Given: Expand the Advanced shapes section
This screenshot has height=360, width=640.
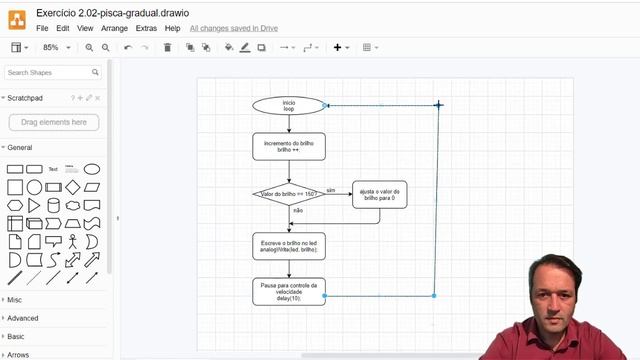Looking at the screenshot, I should pyautogui.click(x=20, y=318).
